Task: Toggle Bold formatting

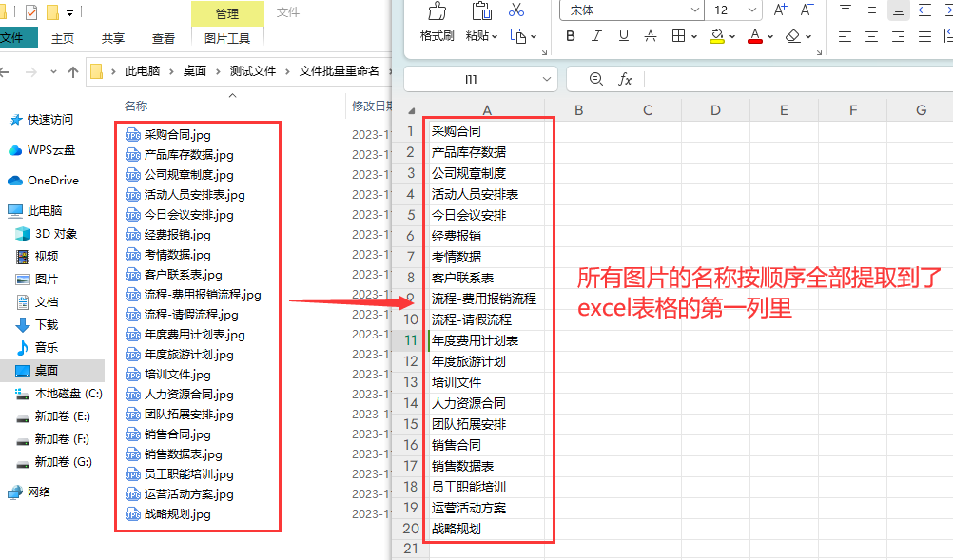Action: coord(571,36)
